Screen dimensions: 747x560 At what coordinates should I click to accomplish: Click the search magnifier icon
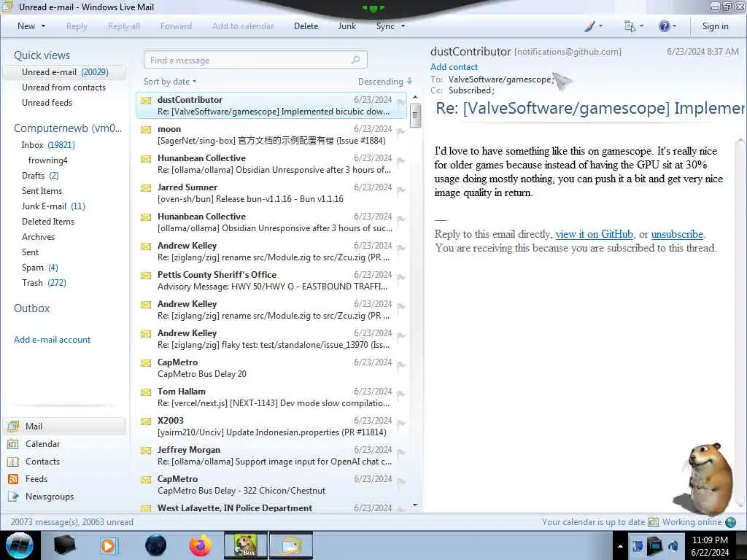click(x=356, y=60)
